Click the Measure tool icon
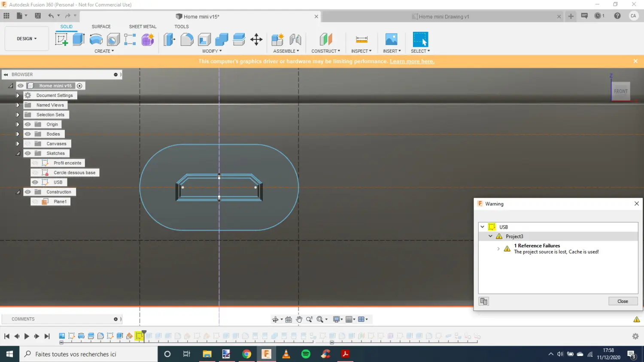This screenshot has height=362, width=644. (361, 39)
